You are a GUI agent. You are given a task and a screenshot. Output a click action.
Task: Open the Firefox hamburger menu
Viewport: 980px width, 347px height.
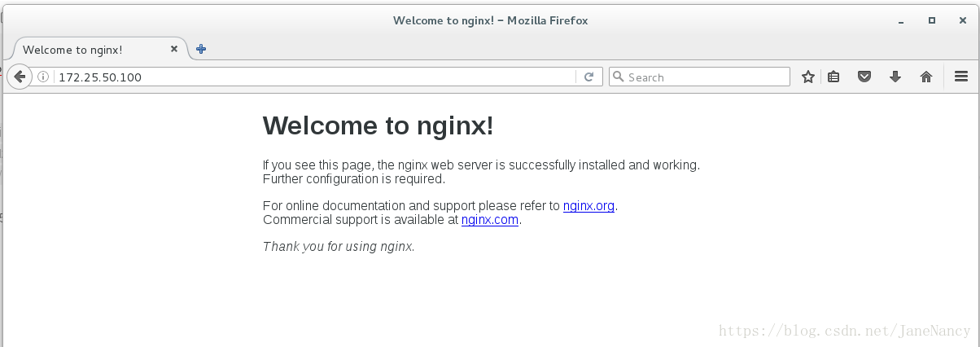960,77
